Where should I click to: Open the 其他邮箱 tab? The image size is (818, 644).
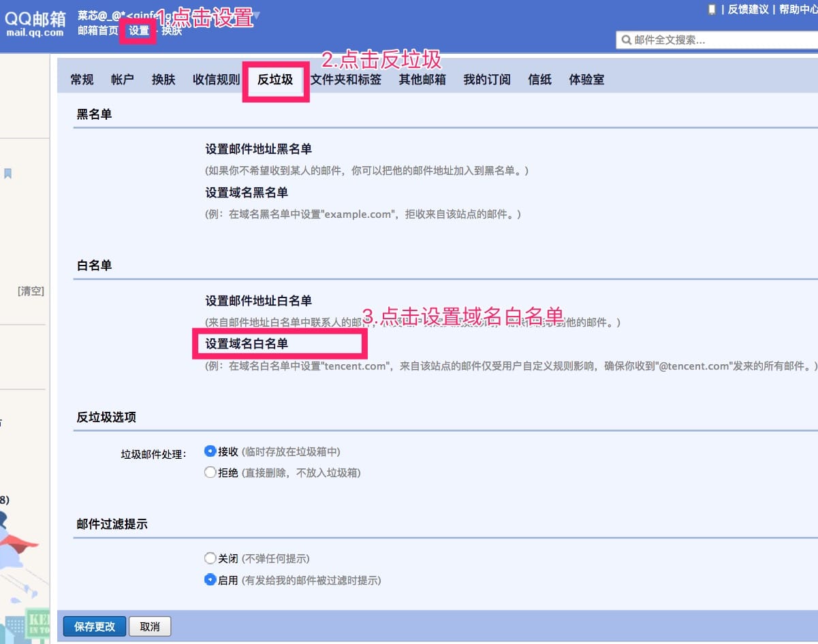point(422,80)
